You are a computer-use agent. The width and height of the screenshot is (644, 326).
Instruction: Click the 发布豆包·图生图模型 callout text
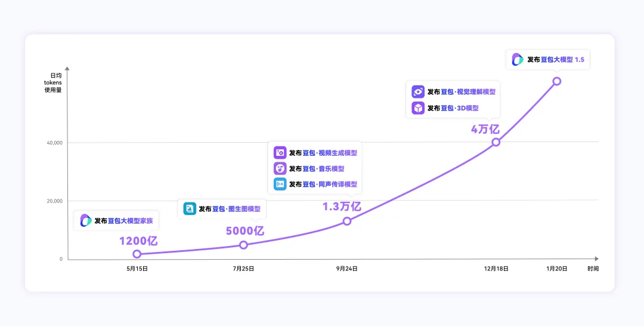230,209
